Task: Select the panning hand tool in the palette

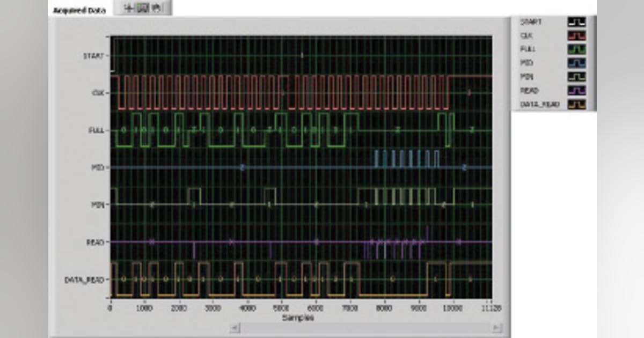Action: click(x=155, y=8)
